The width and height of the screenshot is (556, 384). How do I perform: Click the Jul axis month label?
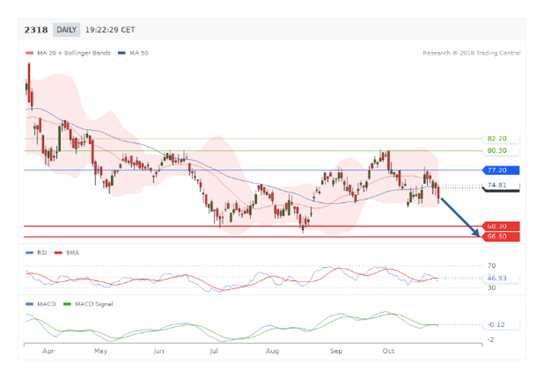(214, 351)
